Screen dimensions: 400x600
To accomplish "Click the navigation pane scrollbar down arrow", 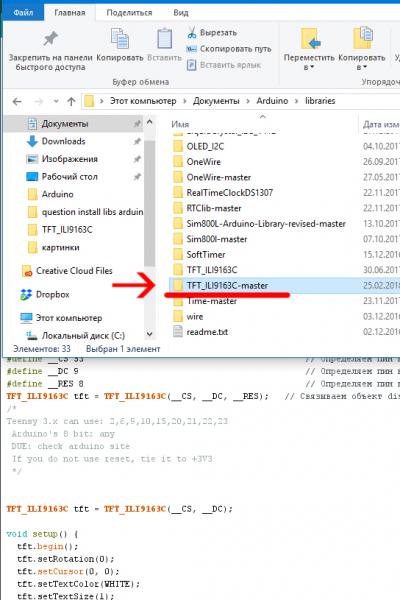I will click(150, 334).
